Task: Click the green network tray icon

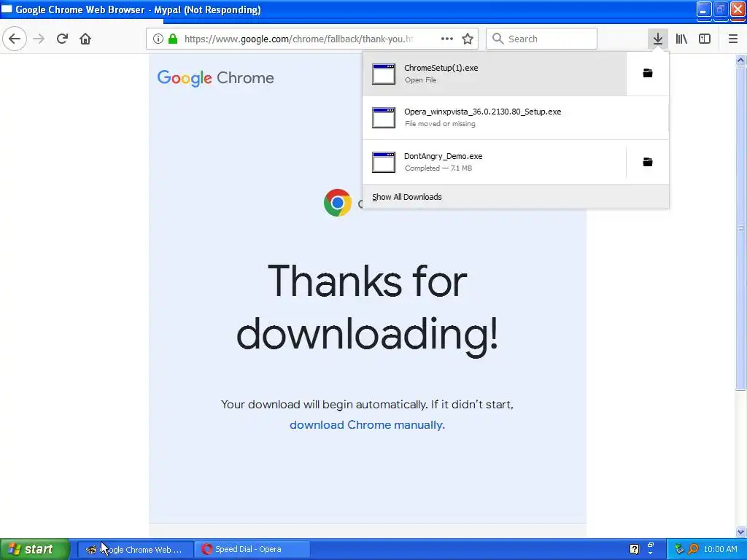Action: click(x=679, y=549)
